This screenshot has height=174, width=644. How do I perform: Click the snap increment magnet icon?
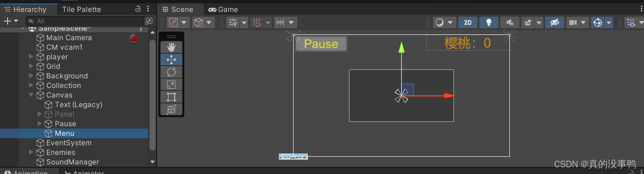tap(257, 22)
